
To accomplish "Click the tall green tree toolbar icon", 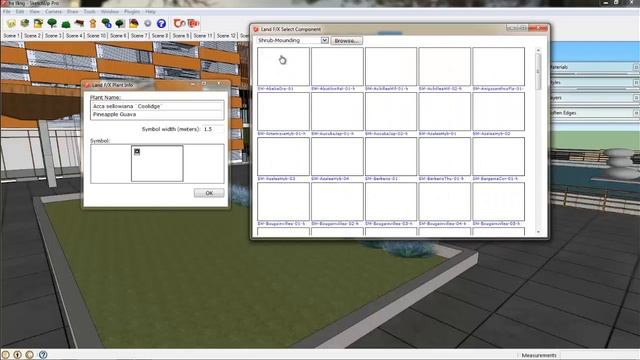I will click(x=52, y=23).
